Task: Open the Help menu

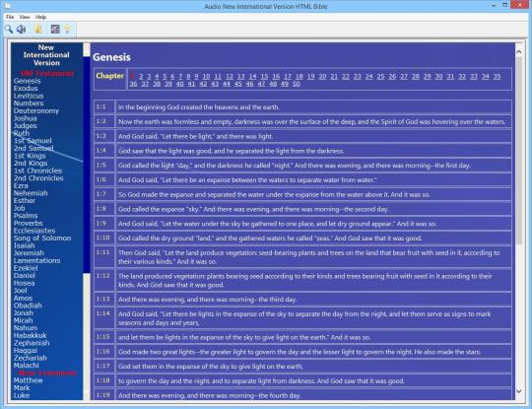Action: tap(40, 17)
